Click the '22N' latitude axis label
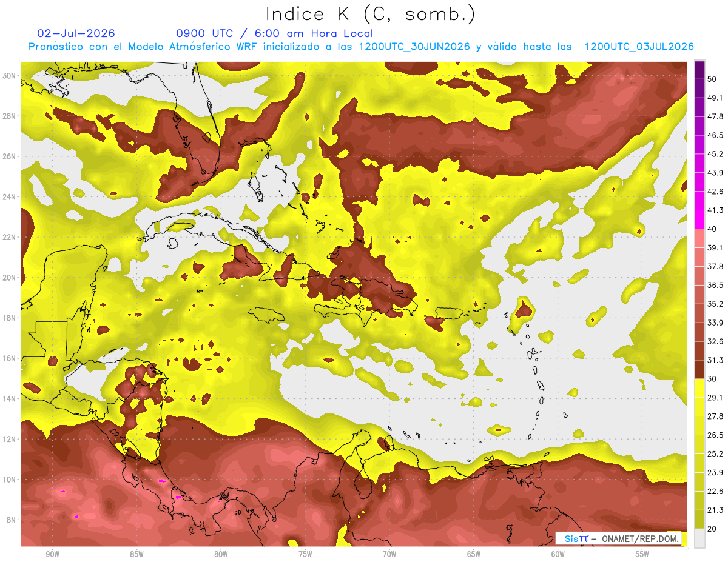Viewport: 728px width, 562px height. pos(10,237)
